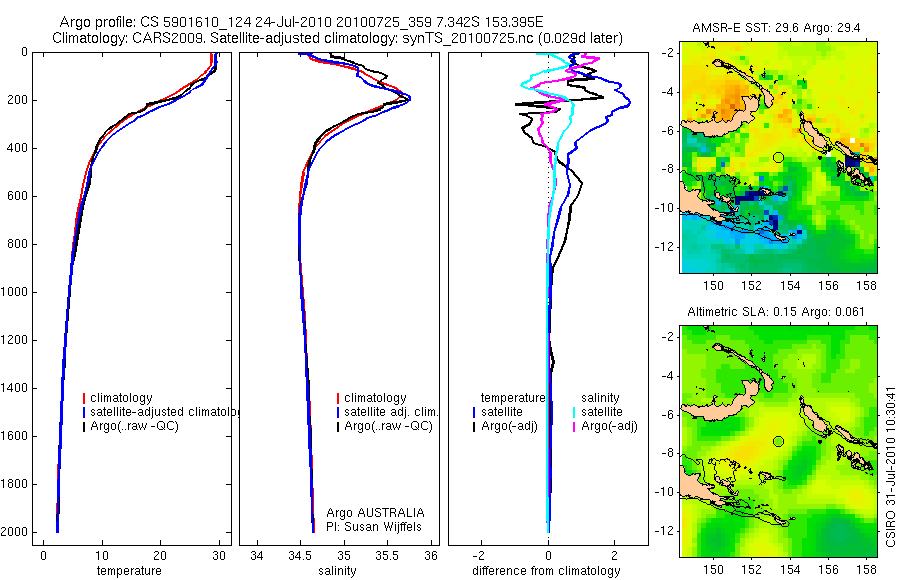This screenshot has width=900, height=580.
Task: Click the 30 tick on temperature axis
Action: (219, 556)
